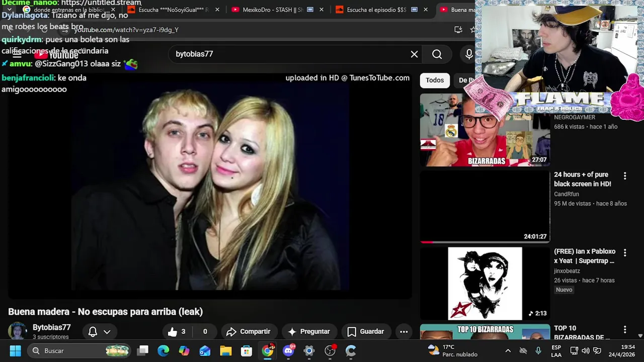Close the 'Escucha el episodio $$$' tab
The width and height of the screenshot is (644, 362).
click(426, 10)
